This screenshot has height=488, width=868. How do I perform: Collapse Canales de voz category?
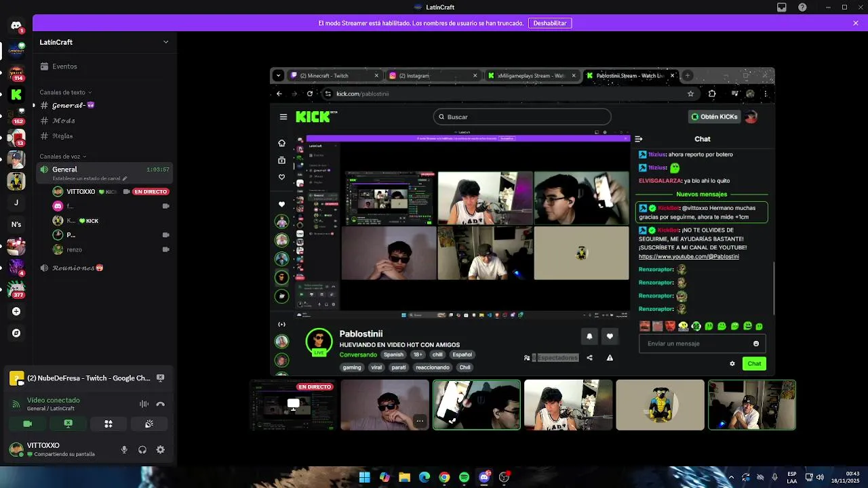63,157
